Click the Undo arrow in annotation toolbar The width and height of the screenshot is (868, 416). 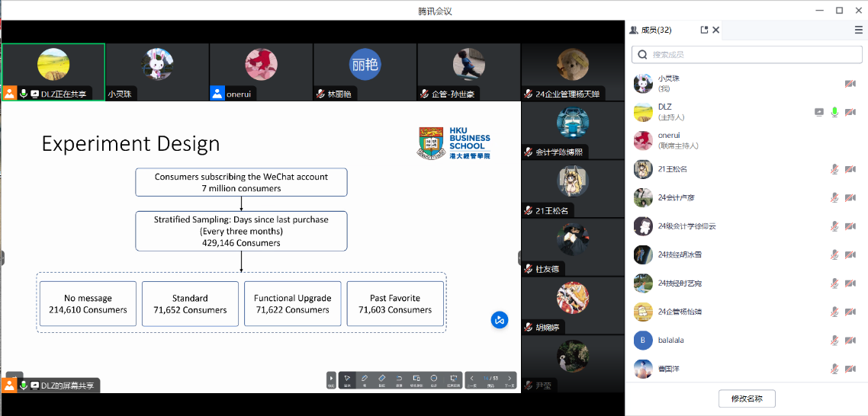399,379
